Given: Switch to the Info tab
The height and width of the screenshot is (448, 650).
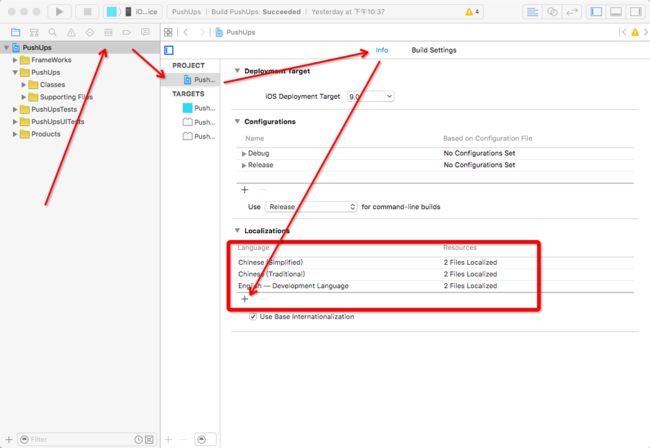Looking at the screenshot, I should point(382,50).
